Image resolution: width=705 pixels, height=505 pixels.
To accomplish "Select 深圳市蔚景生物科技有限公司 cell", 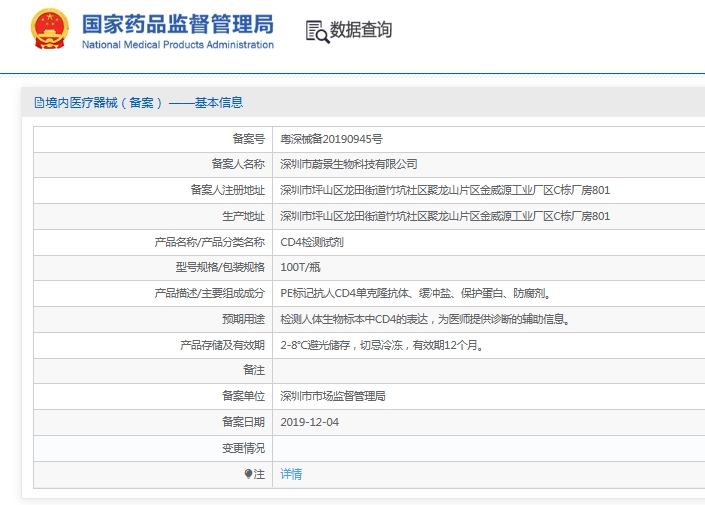I will [348, 164].
